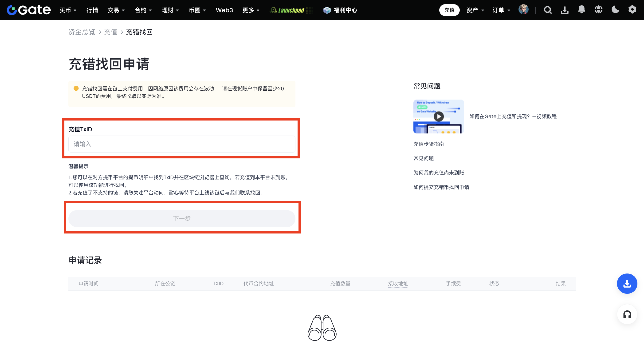Click the headset support floating button
644x346 pixels.
point(627,314)
